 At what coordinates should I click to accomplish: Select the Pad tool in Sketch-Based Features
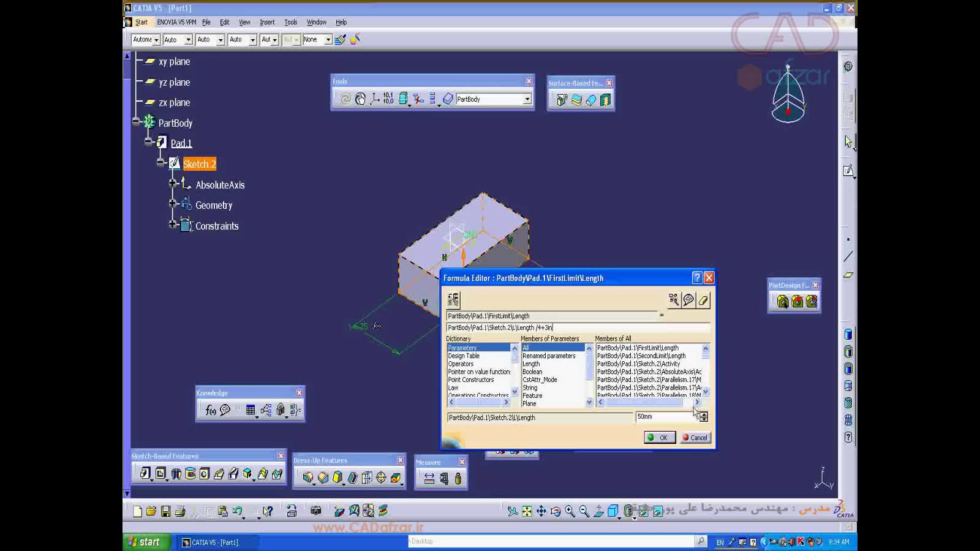145,473
